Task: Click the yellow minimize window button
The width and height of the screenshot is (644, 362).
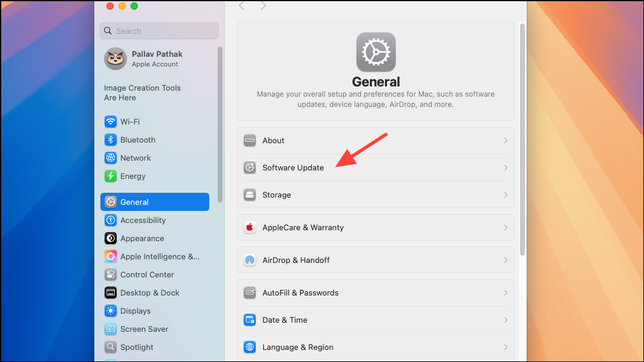Action: 122,6
